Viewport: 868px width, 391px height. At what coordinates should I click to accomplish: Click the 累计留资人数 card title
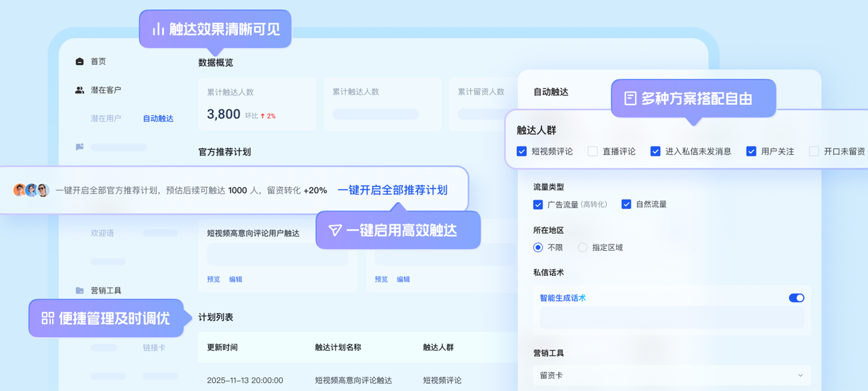pyautogui.click(x=481, y=92)
